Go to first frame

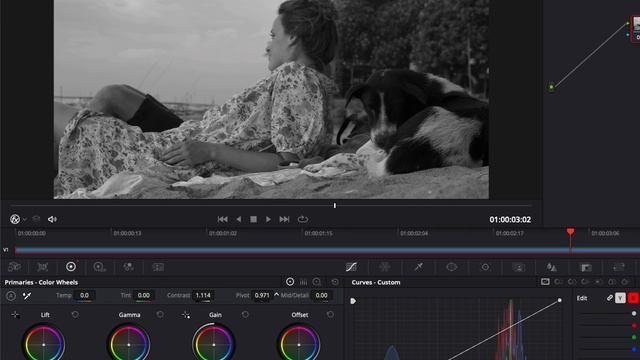(222, 219)
